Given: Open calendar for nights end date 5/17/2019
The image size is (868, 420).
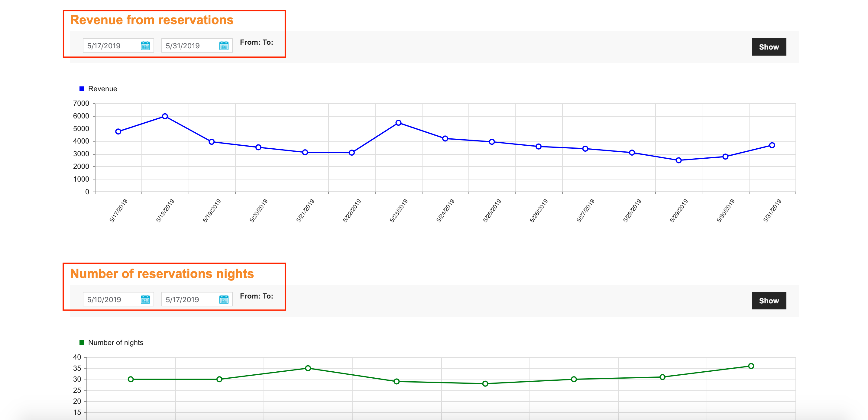Looking at the screenshot, I should pos(224,299).
